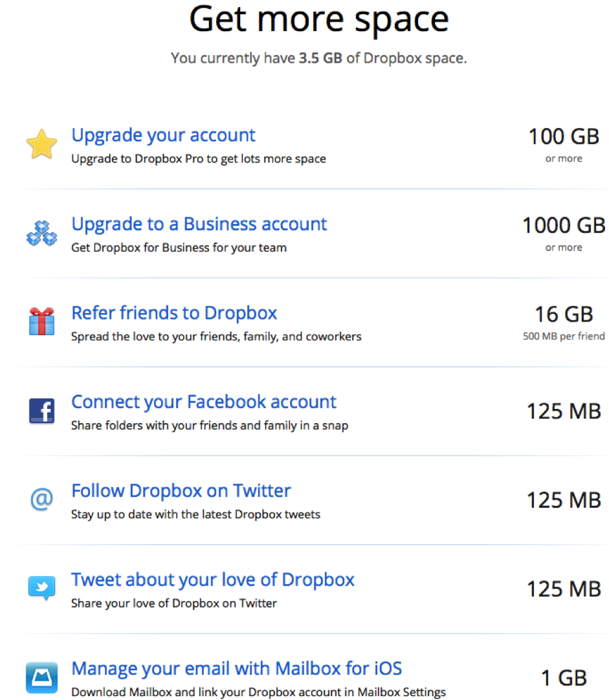Click the red gift box referral icon
This screenshot has width=609, height=700.
(41, 321)
